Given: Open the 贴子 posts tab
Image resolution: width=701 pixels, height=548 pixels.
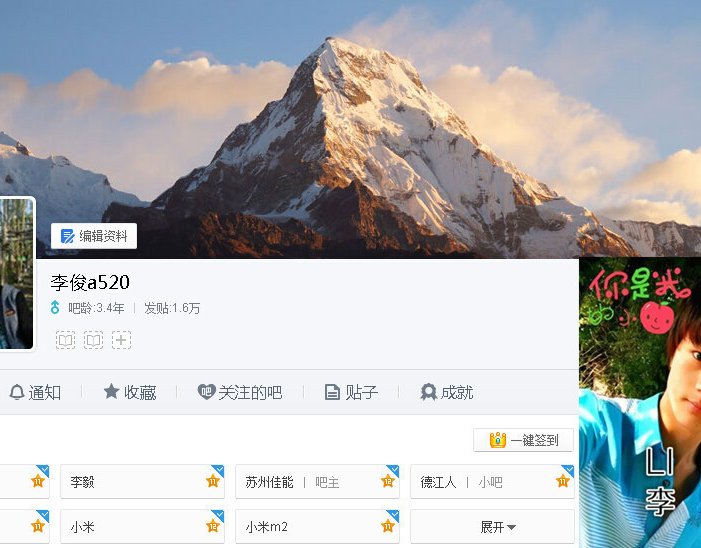Looking at the screenshot, I should 351,392.
